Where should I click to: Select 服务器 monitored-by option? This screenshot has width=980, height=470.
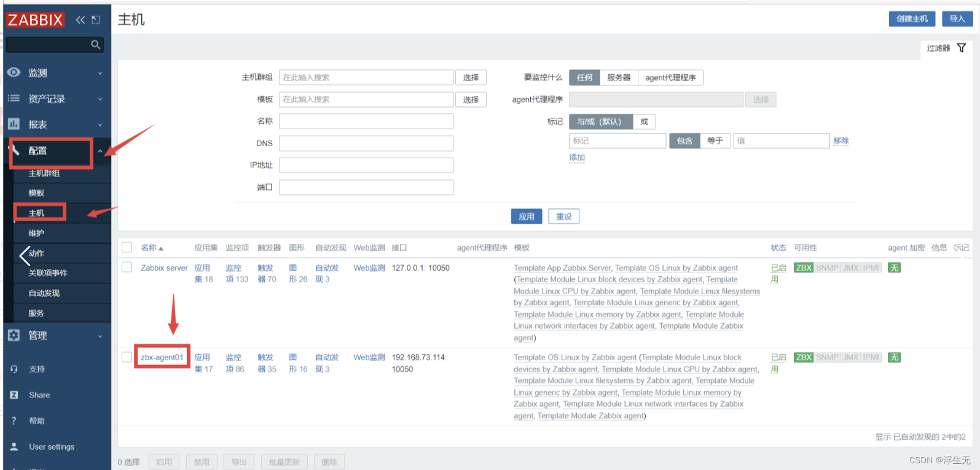point(619,77)
